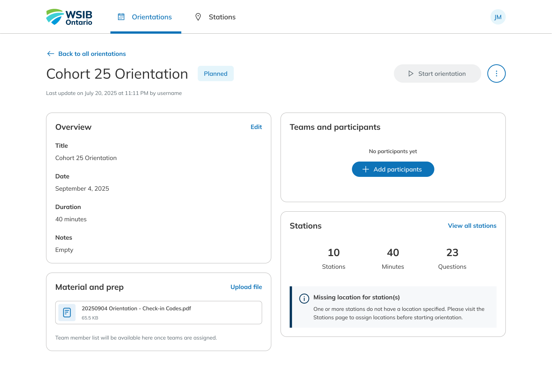Open the JM user avatar
Screen dimensions: 552x392
click(498, 17)
